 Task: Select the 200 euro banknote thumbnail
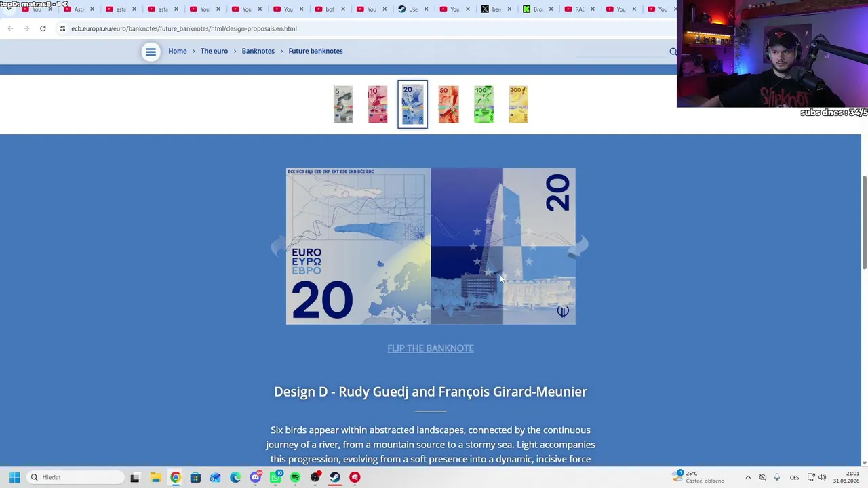click(518, 104)
